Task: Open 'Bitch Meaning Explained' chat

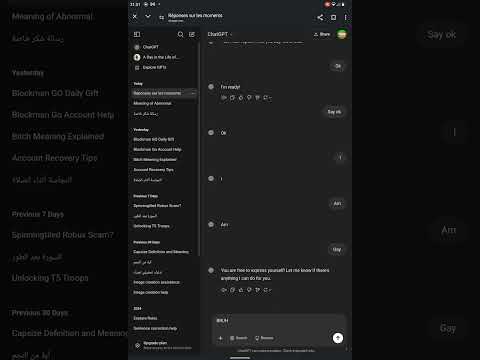Action: tap(155, 160)
